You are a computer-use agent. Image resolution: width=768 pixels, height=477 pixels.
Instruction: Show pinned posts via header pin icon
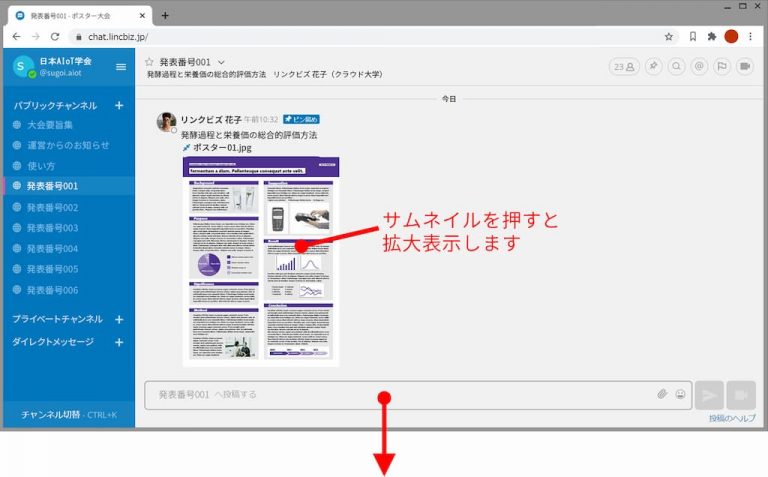[x=653, y=67]
